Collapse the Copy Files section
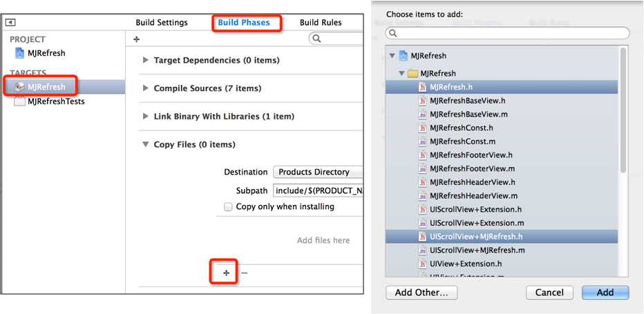The width and height of the screenshot is (644, 314). coord(145,144)
